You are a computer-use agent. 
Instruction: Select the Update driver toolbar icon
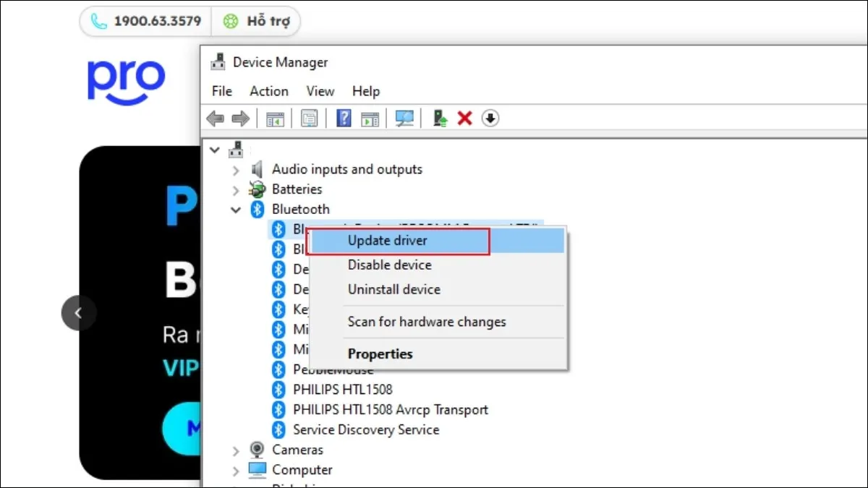(x=440, y=118)
